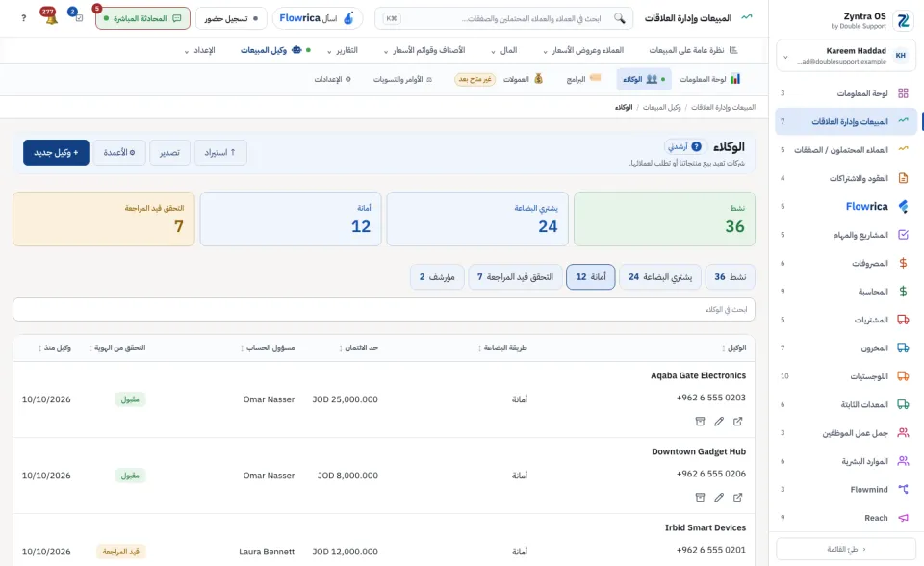Click the المشاريع والمهام checkbox icon in sidebar
This screenshot has height=566, width=924.
[x=903, y=235]
